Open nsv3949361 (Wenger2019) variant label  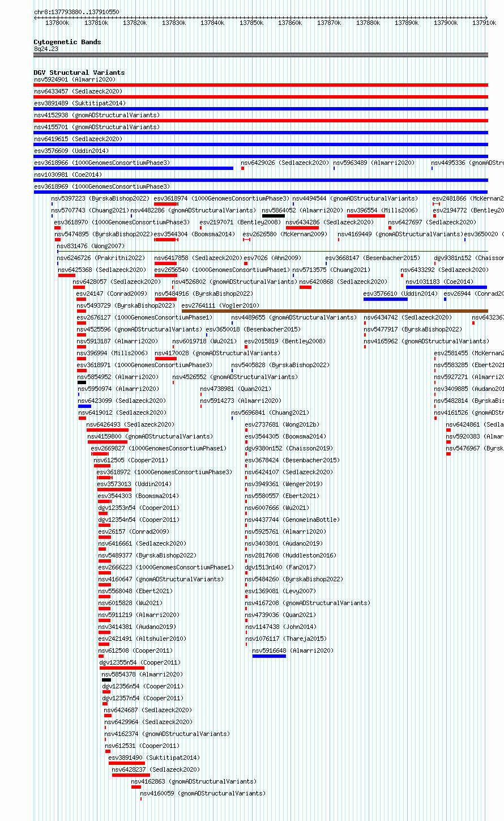coord(284,484)
